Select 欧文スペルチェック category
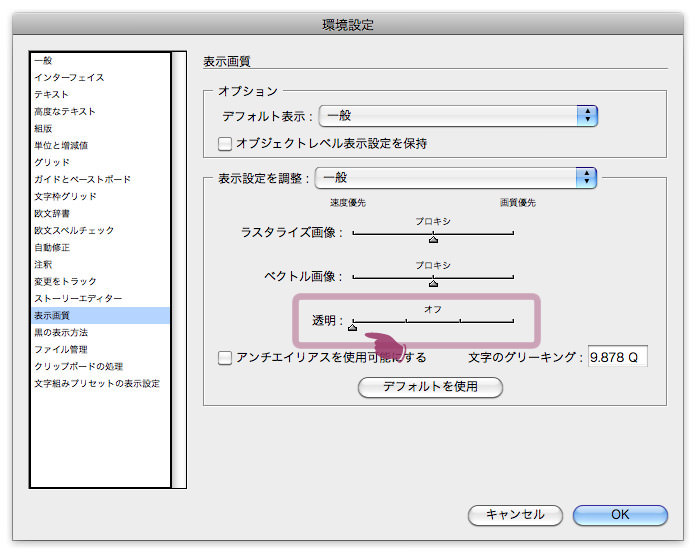The image size is (696, 553). [x=101, y=230]
